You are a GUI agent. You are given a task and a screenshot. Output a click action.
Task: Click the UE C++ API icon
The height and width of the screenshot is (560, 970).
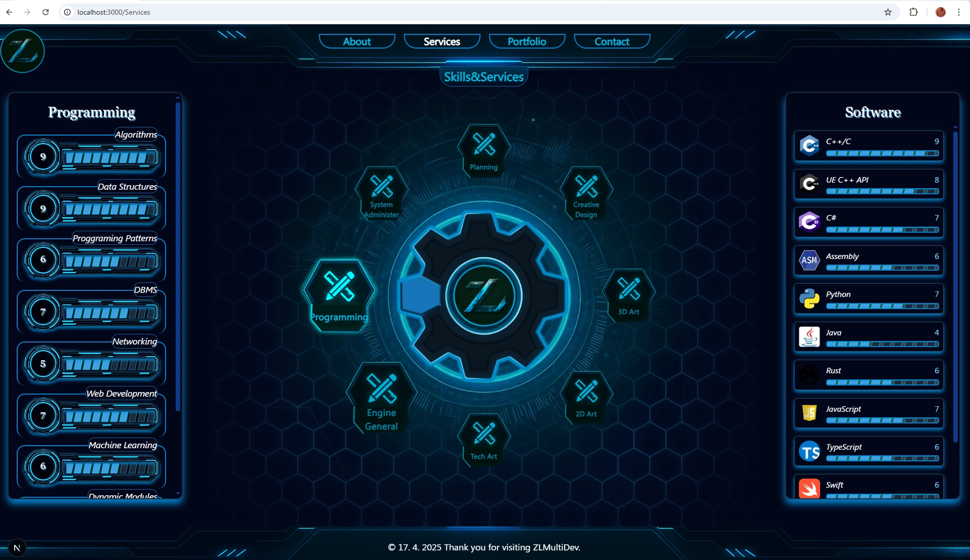[810, 184]
